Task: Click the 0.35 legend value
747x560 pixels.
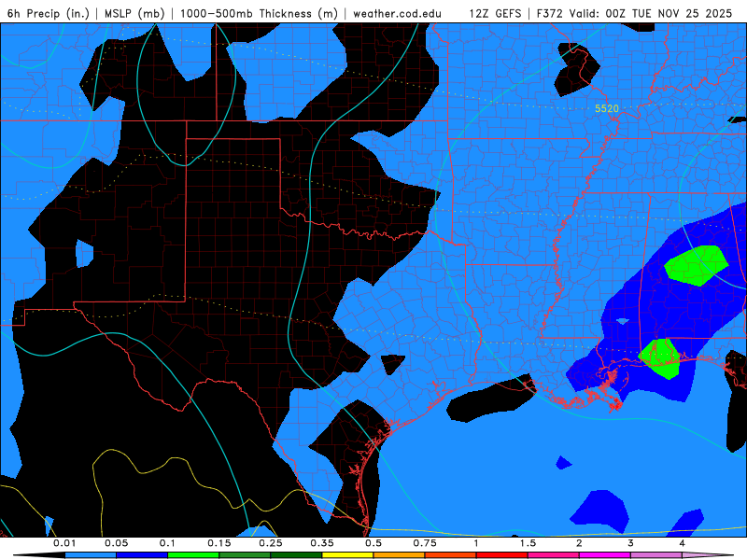Action: pos(322,543)
